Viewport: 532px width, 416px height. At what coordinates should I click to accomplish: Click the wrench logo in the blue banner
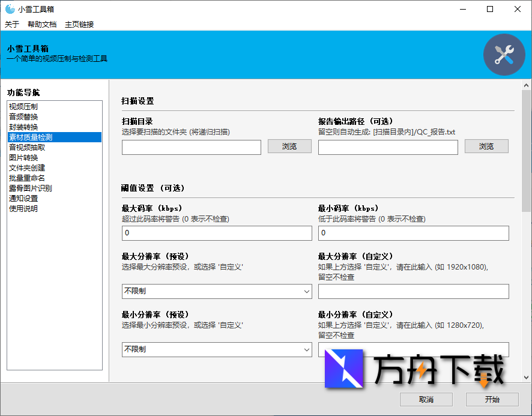tap(504, 54)
